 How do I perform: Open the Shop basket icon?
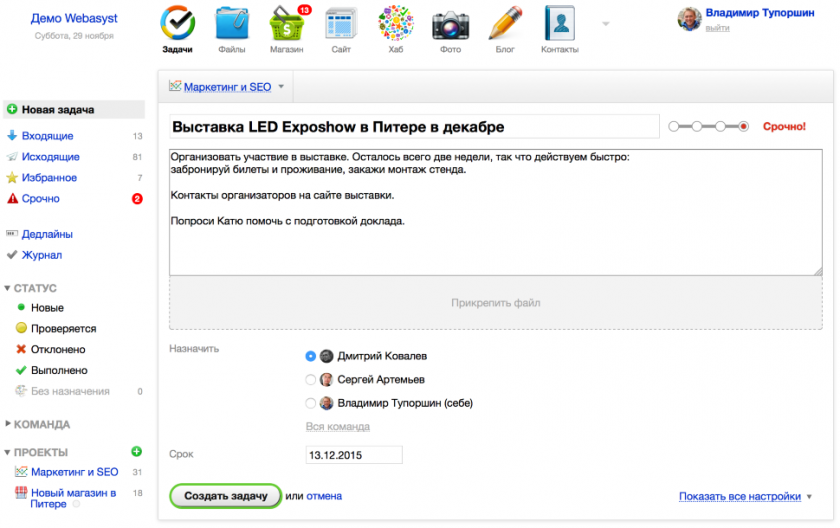287,24
